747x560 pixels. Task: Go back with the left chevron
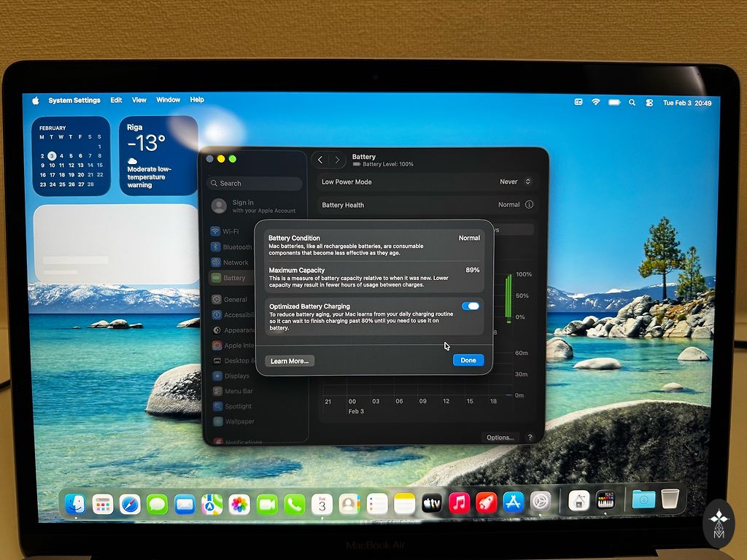click(x=320, y=160)
